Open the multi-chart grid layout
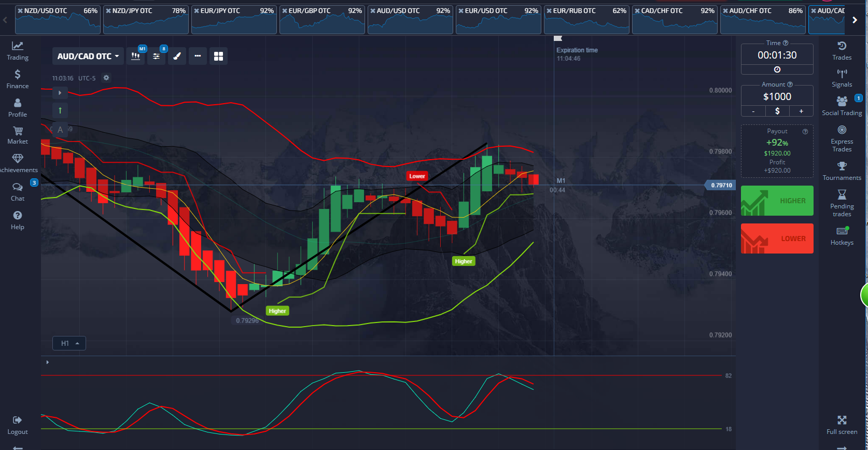 point(218,56)
